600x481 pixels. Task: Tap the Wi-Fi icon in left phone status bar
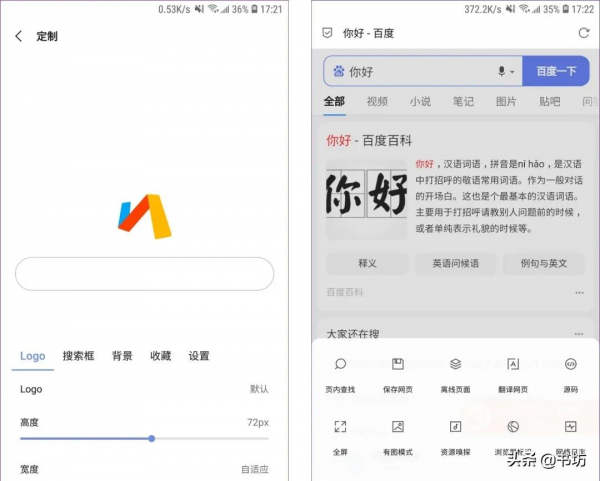coord(213,9)
